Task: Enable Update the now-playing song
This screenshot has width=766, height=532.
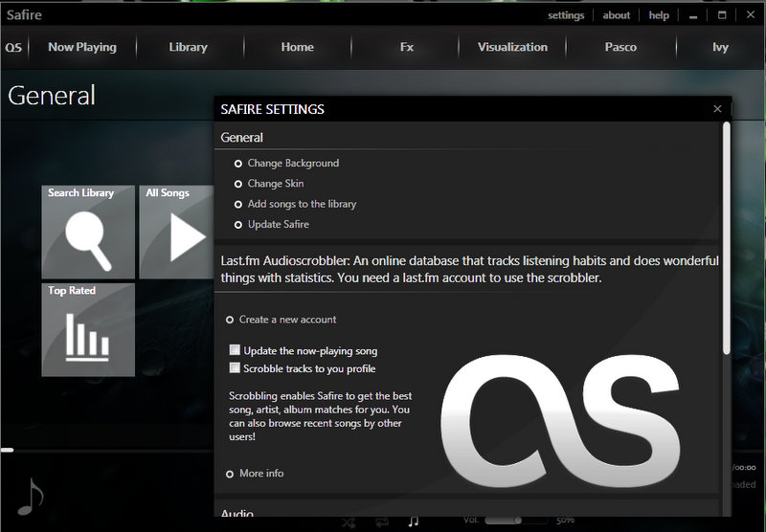Action: [x=235, y=350]
